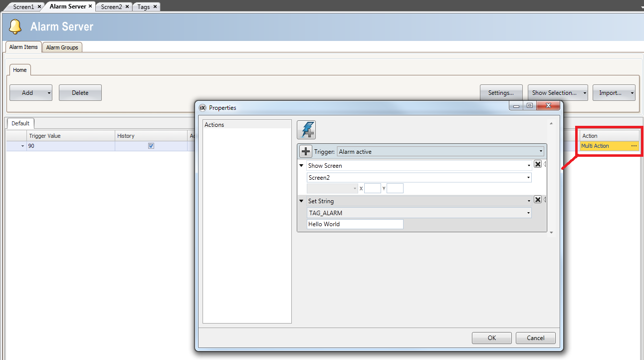Switch to the Screen1 tab
This screenshot has width=644, height=360.
pyautogui.click(x=23, y=6)
